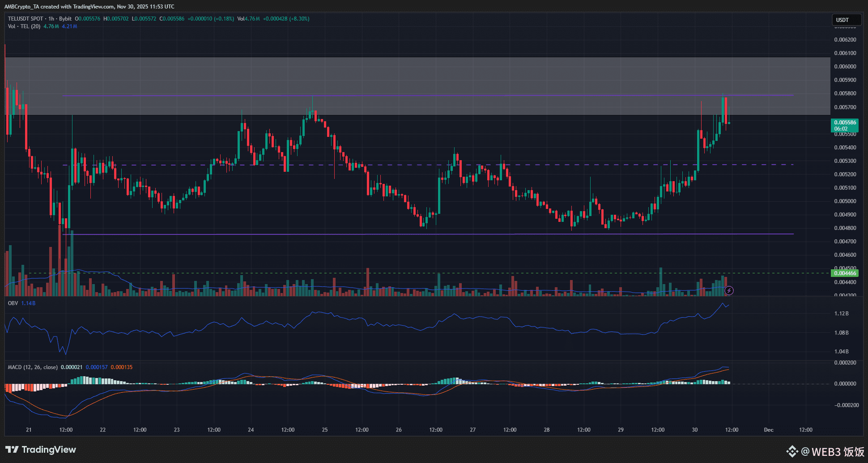Screen dimensions: 868x463
Task: Click the current price label 0.005586
Action: click(846, 122)
